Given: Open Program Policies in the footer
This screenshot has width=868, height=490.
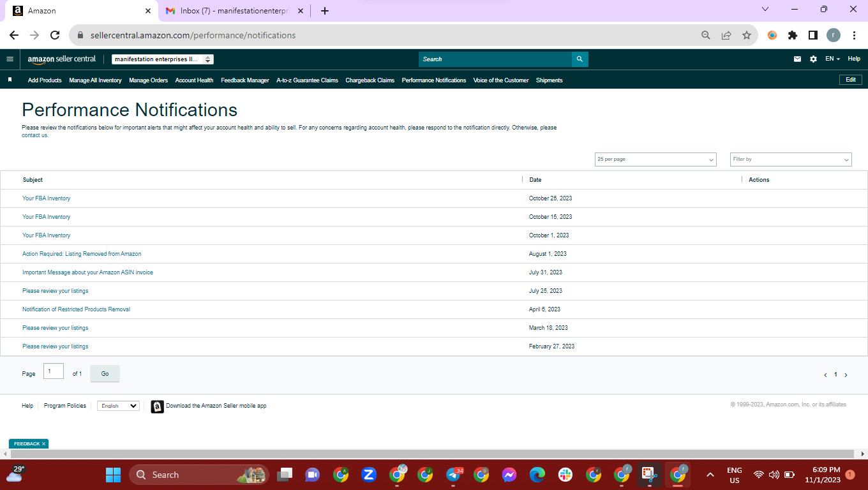Looking at the screenshot, I should coord(65,406).
